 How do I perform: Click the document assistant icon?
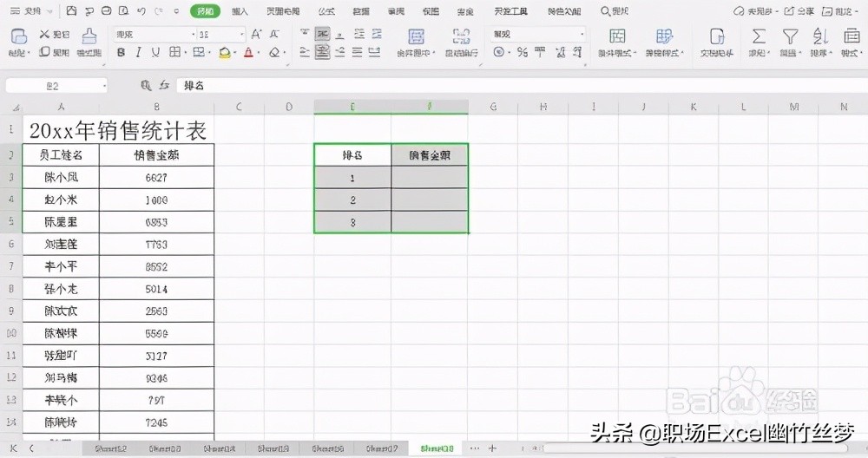717,36
